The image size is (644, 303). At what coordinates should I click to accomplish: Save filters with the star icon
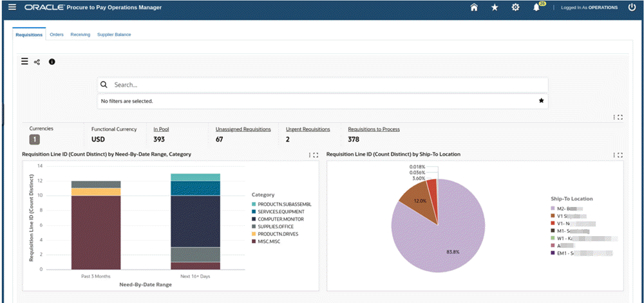tap(542, 100)
